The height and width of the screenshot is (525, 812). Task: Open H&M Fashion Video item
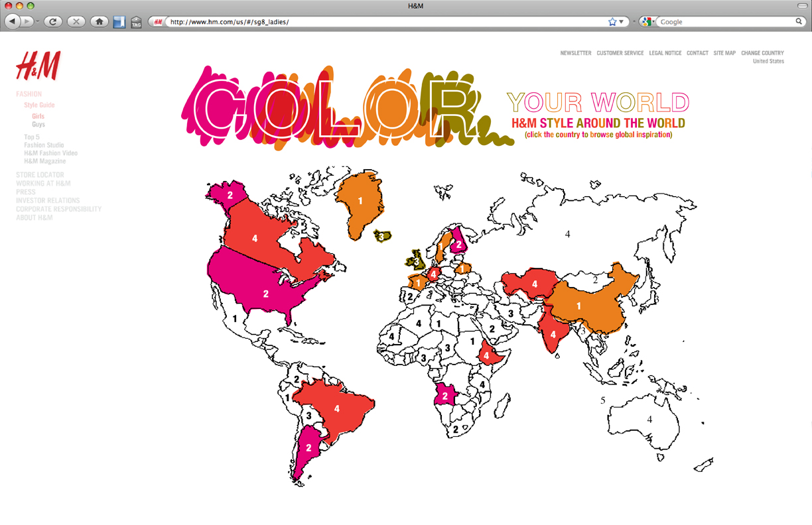[50, 153]
